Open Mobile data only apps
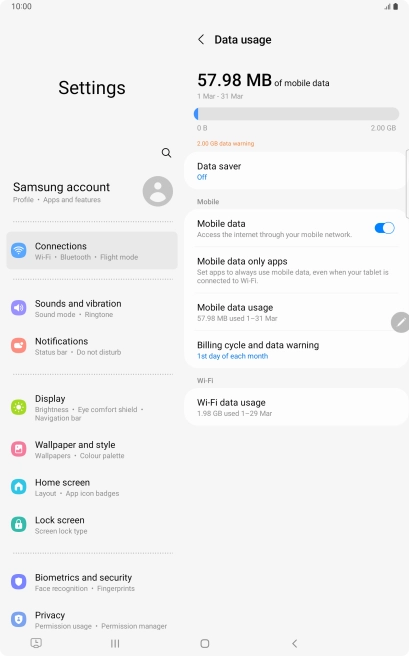Viewport: 409px width, 656px height. click(296, 270)
